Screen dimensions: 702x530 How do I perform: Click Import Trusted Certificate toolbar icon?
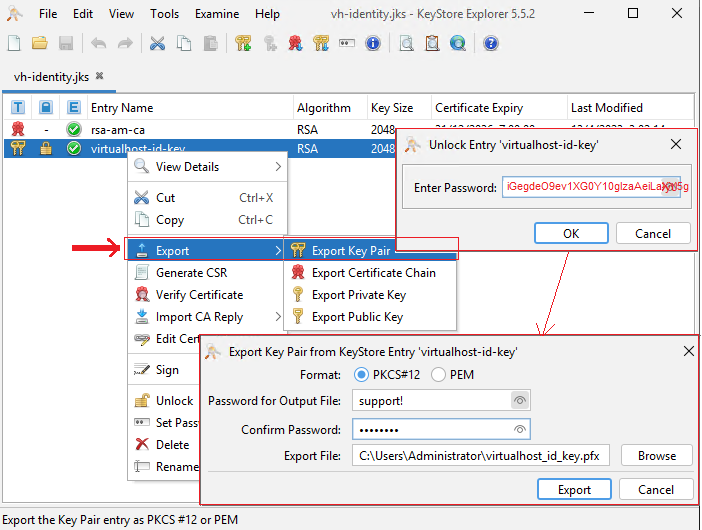point(296,43)
